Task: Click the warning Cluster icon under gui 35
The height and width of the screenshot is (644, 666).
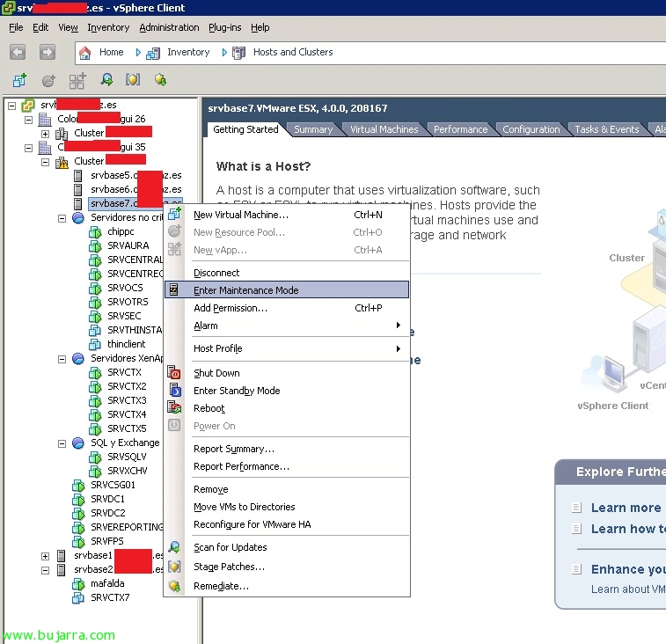Action: [x=62, y=162]
